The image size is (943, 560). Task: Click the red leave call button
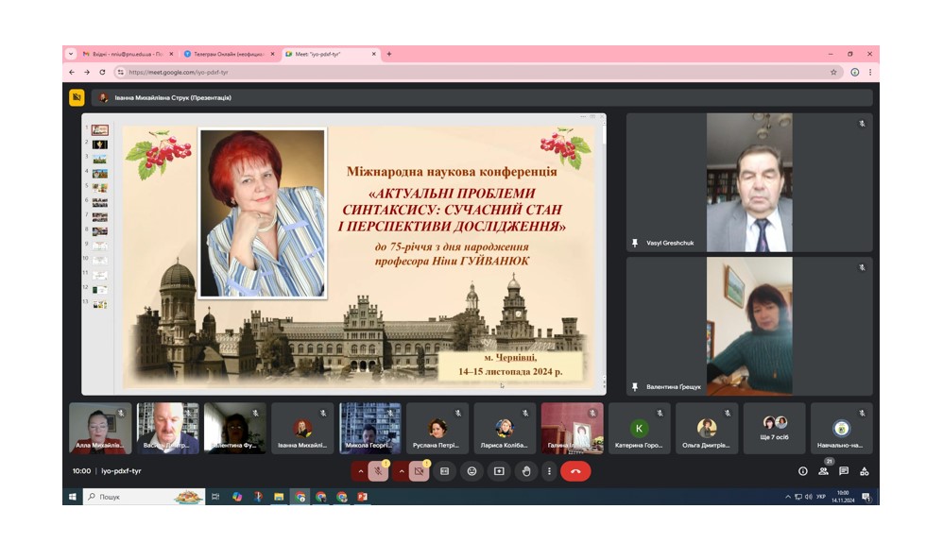pos(575,471)
